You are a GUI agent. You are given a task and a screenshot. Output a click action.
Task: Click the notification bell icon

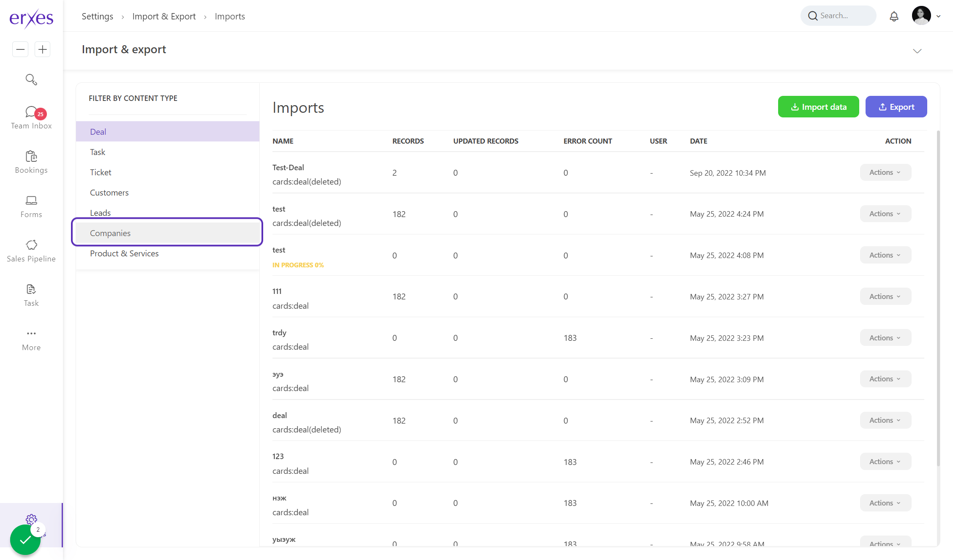pos(894,16)
